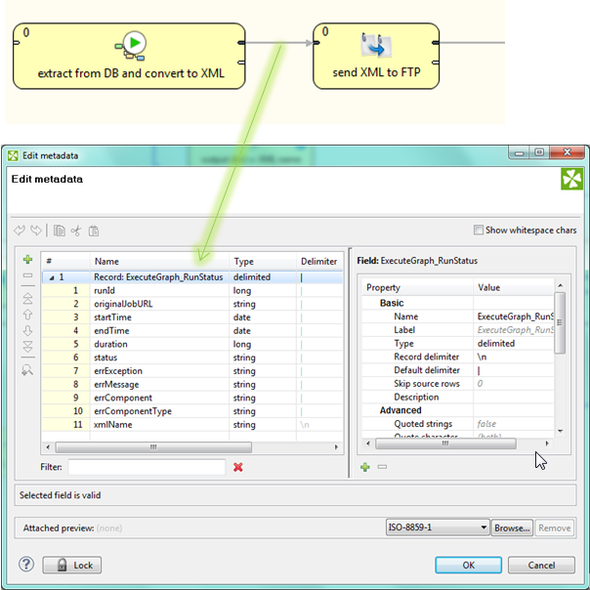Click the Advanced properties group heading

(x=400, y=410)
